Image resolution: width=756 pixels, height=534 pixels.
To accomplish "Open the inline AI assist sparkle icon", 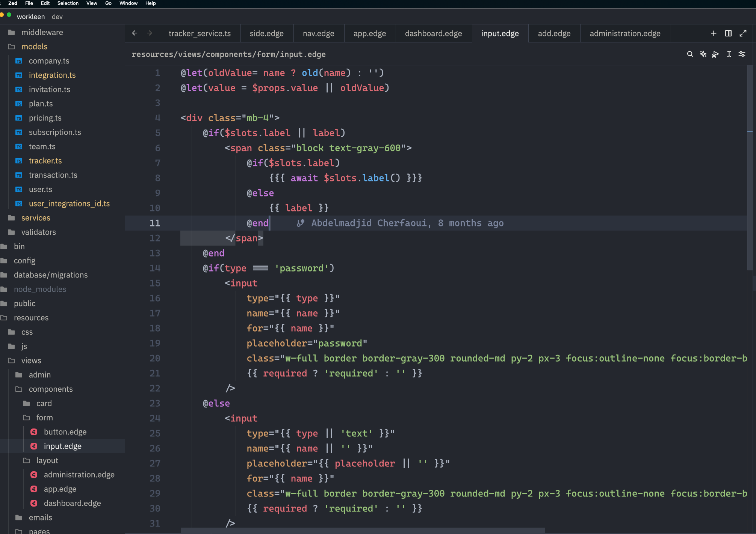I will pyautogui.click(x=703, y=54).
